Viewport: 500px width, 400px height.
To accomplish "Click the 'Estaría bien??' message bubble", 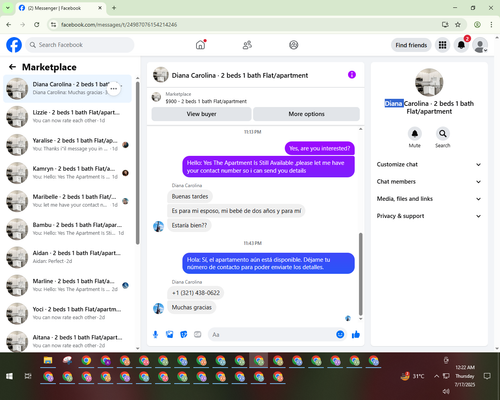I will (x=189, y=225).
